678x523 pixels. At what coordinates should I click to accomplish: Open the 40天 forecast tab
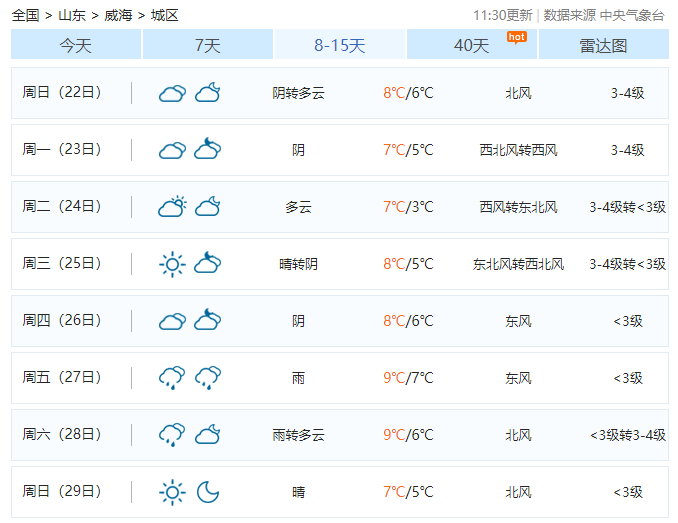click(472, 45)
